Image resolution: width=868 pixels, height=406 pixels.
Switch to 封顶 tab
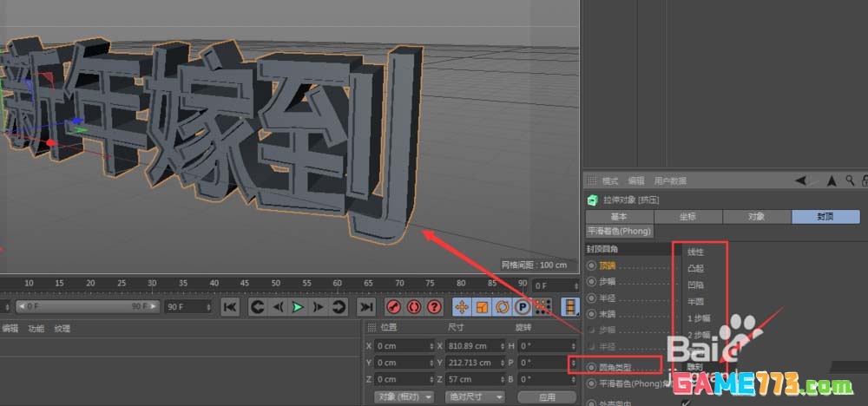point(825,217)
